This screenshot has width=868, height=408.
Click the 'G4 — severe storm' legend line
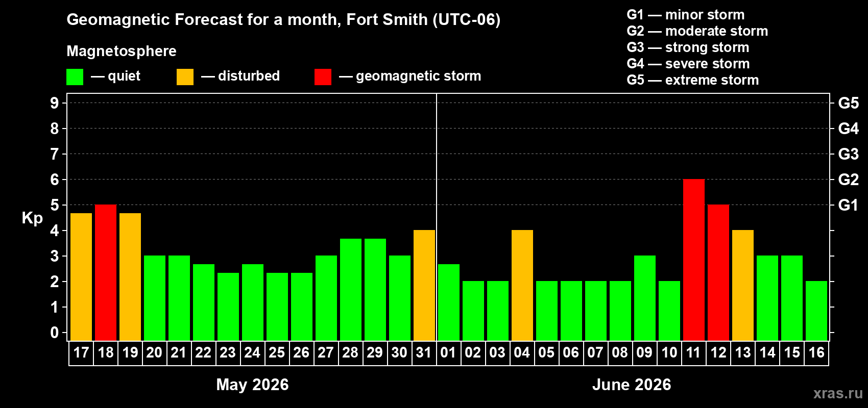tap(688, 64)
